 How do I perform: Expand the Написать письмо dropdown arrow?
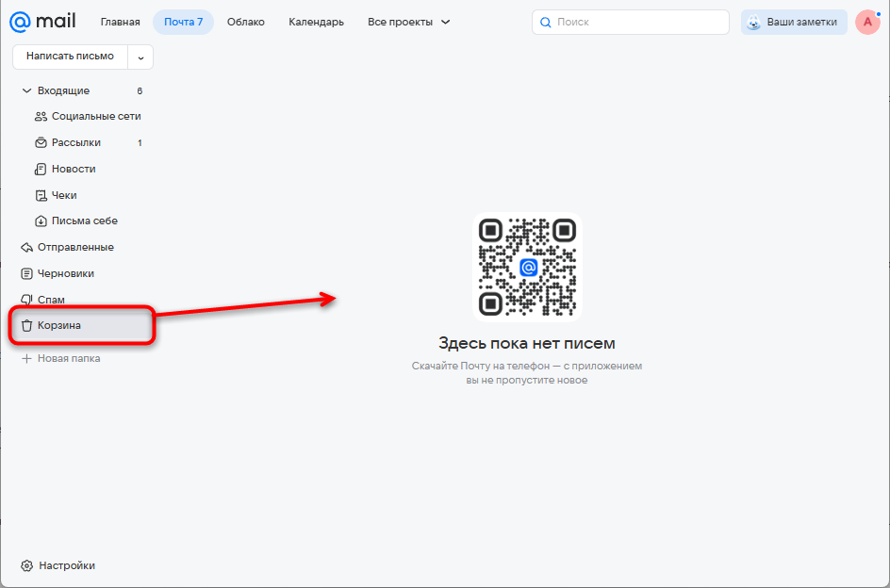(140, 57)
